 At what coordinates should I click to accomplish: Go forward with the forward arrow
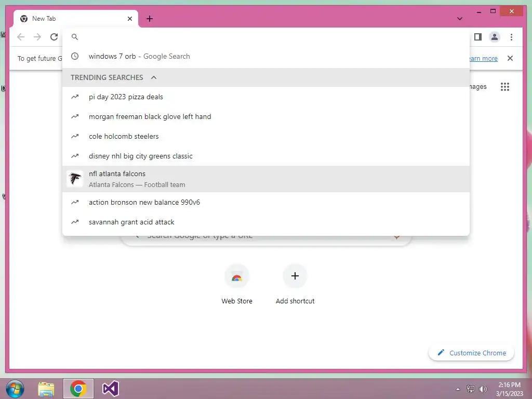point(37,37)
